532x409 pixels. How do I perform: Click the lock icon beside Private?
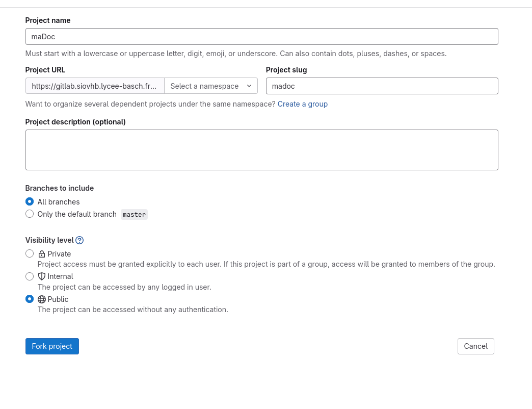pyautogui.click(x=42, y=254)
